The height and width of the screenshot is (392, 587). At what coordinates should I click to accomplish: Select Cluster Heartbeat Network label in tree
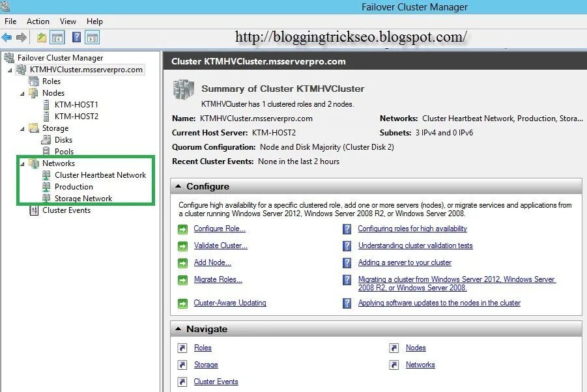click(100, 175)
